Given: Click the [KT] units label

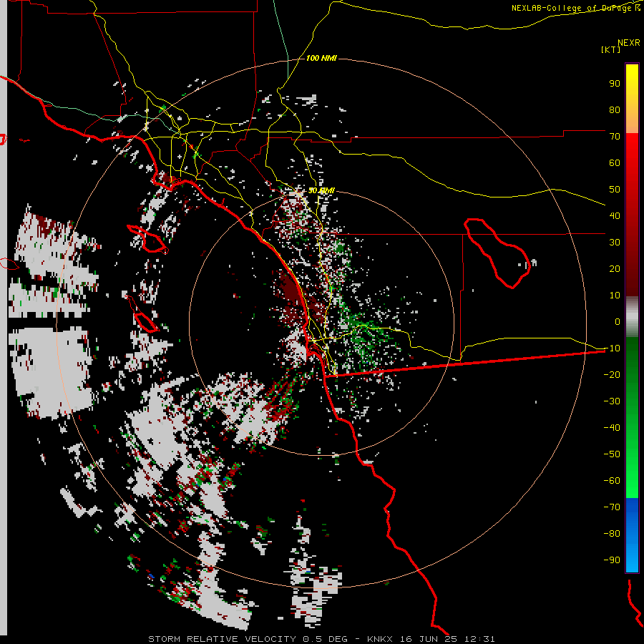Looking at the screenshot, I should coord(611,49).
